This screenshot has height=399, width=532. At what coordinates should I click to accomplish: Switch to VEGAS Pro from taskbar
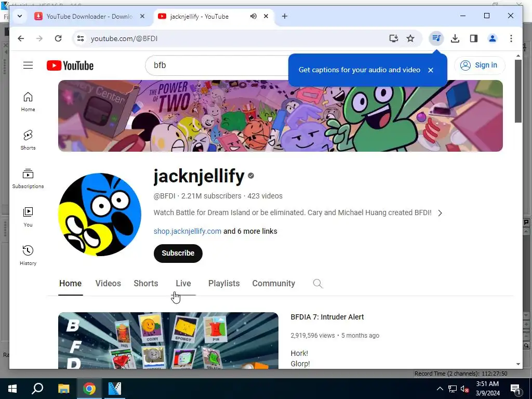115,389
